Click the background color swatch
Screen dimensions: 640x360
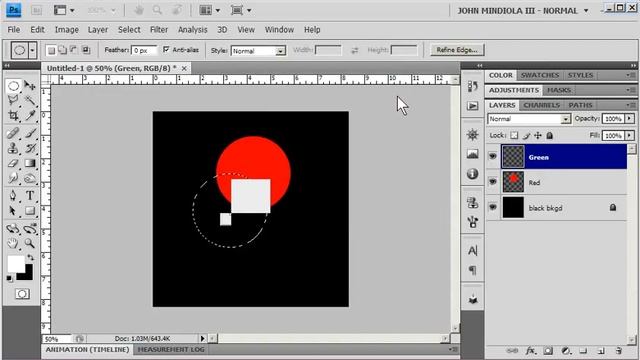pos(28,275)
